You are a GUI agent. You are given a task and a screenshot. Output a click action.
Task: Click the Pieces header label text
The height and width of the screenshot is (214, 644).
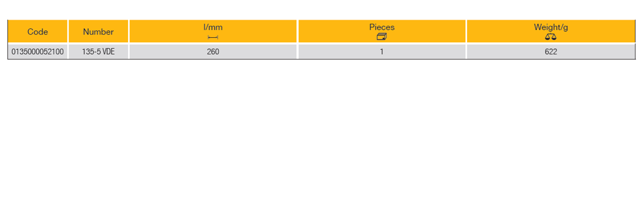tap(382, 27)
